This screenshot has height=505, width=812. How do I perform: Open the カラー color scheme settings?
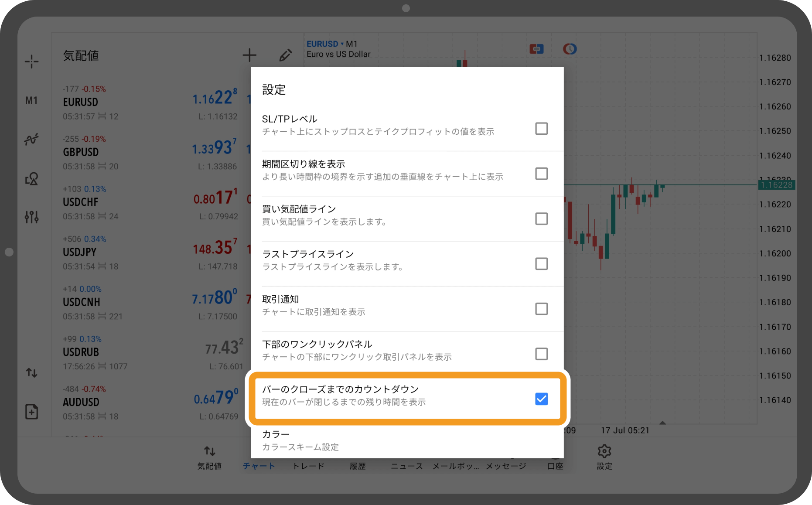pyautogui.click(x=300, y=440)
